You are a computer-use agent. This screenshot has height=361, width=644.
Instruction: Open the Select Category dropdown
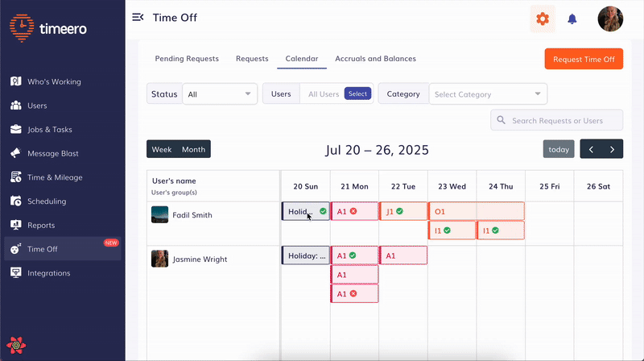pyautogui.click(x=487, y=94)
